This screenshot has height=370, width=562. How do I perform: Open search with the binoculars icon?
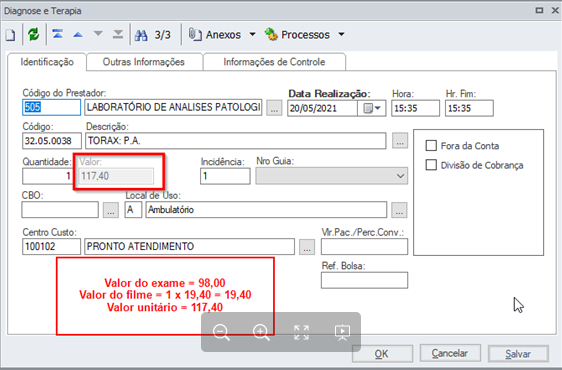point(141,35)
